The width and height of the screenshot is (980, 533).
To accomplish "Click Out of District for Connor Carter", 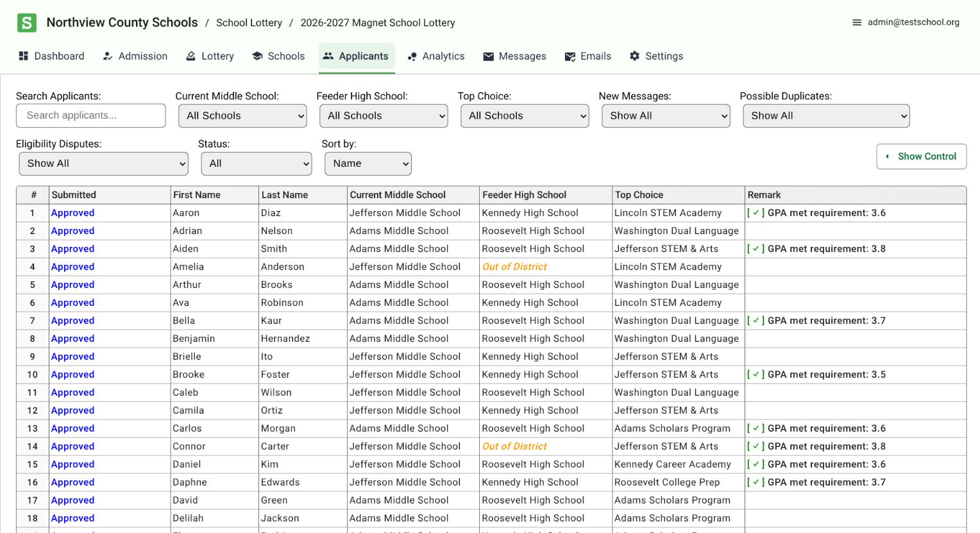I will 514,446.
